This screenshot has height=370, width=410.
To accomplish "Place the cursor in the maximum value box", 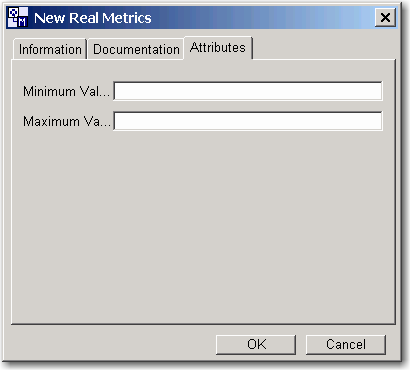I will 248,121.
